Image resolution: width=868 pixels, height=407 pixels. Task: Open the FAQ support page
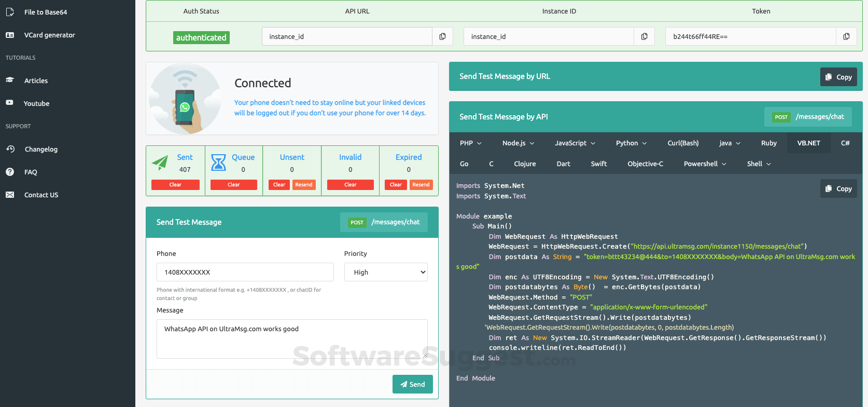31,172
